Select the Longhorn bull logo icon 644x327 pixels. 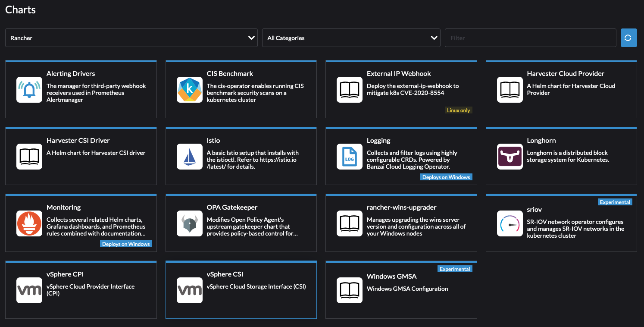point(510,156)
